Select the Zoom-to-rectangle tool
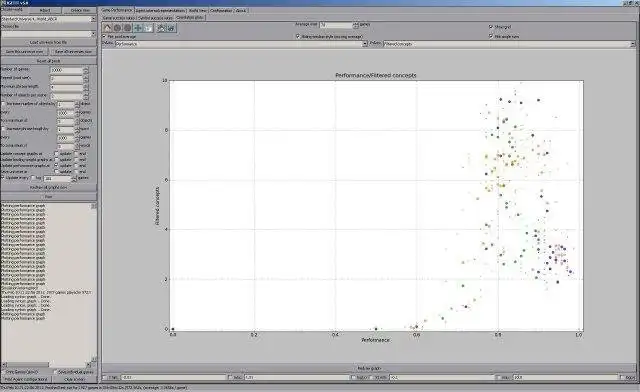The image size is (640, 392). (x=148, y=28)
